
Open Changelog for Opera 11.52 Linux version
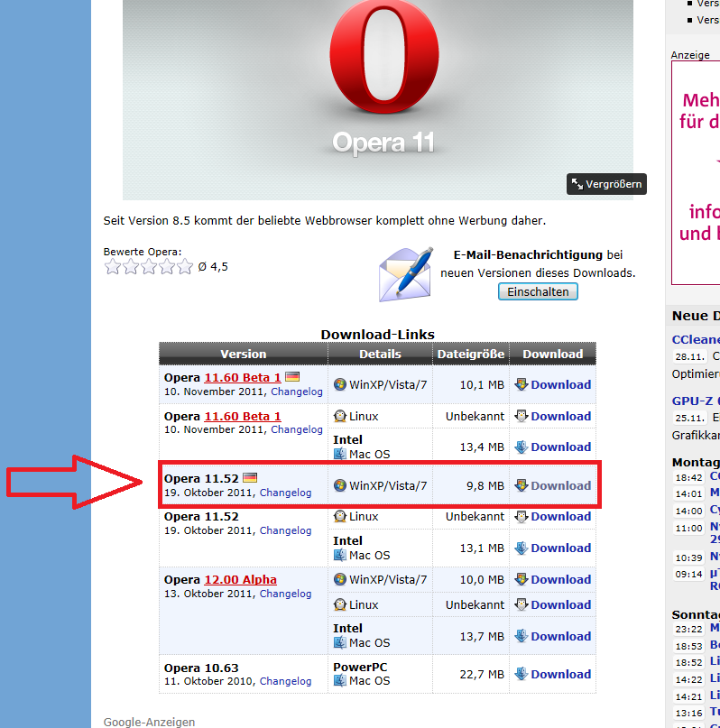tap(285, 530)
